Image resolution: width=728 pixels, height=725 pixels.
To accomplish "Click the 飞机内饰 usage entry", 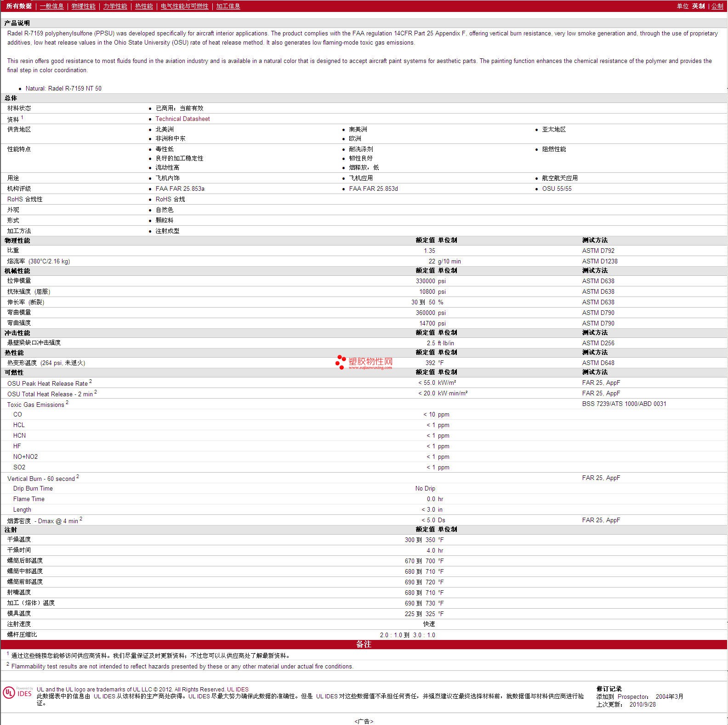I will pyautogui.click(x=167, y=178).
